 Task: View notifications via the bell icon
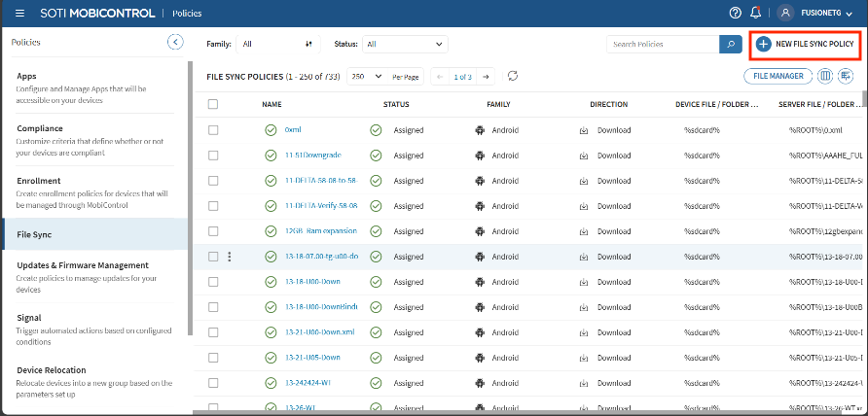click(x=756, y=14)
